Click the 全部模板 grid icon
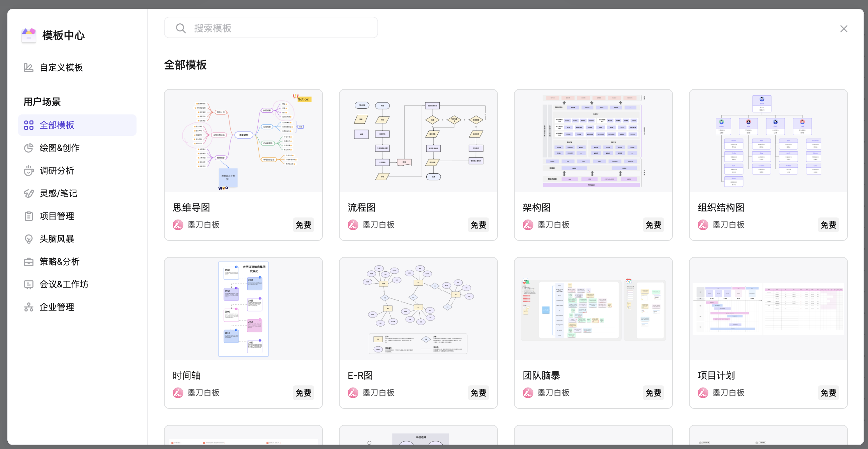This screenshot has width=868, height=449. coord(29,125)
